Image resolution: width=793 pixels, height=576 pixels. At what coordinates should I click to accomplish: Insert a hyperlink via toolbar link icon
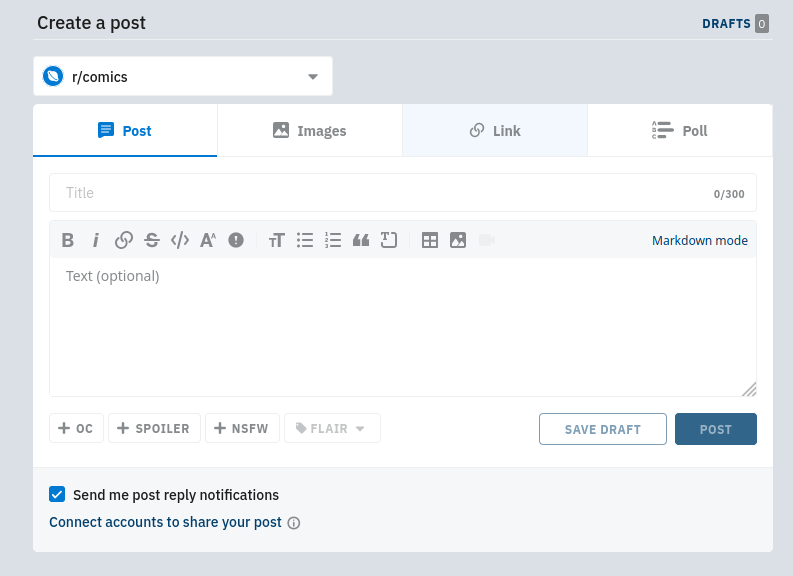pyautogui.click(x=124, y=240)
